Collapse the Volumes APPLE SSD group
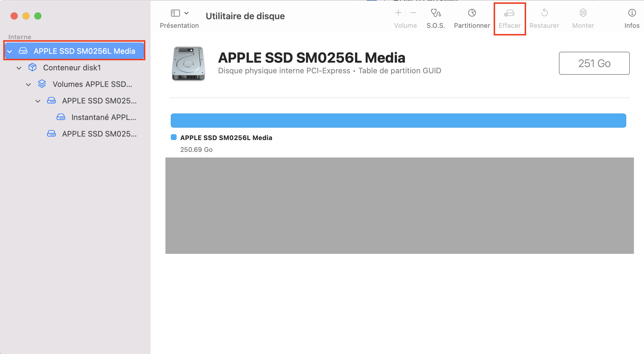This screenshot has height=354, width=644. (x=28, y=85)
